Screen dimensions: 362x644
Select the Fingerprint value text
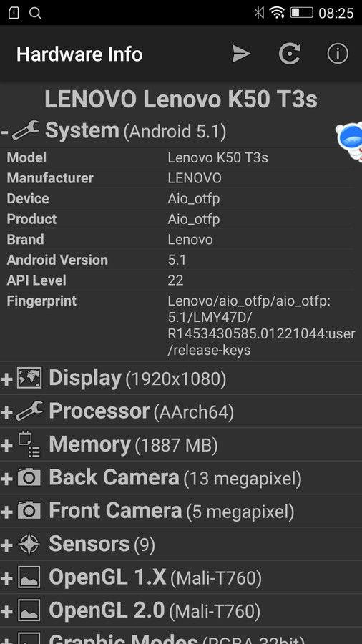coord(261,326)
